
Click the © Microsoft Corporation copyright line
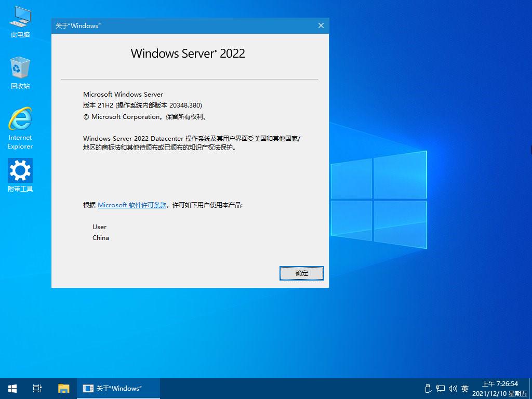tap(145, 117)
